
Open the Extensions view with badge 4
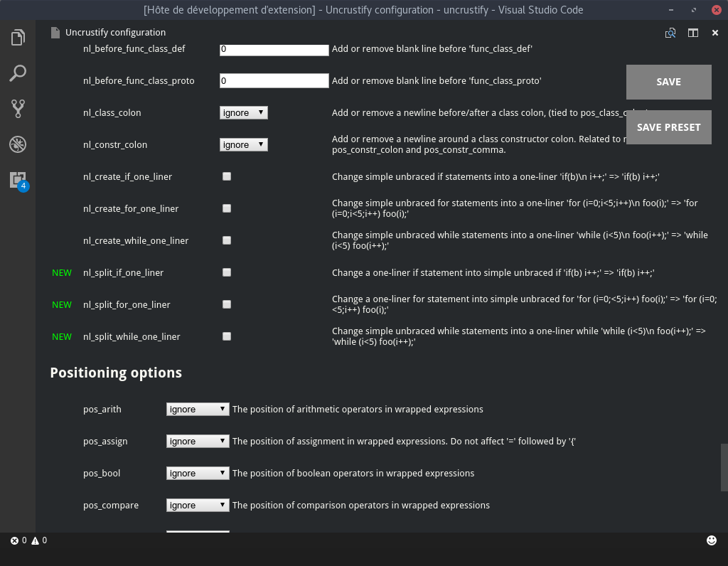click(x=18, y=181)
